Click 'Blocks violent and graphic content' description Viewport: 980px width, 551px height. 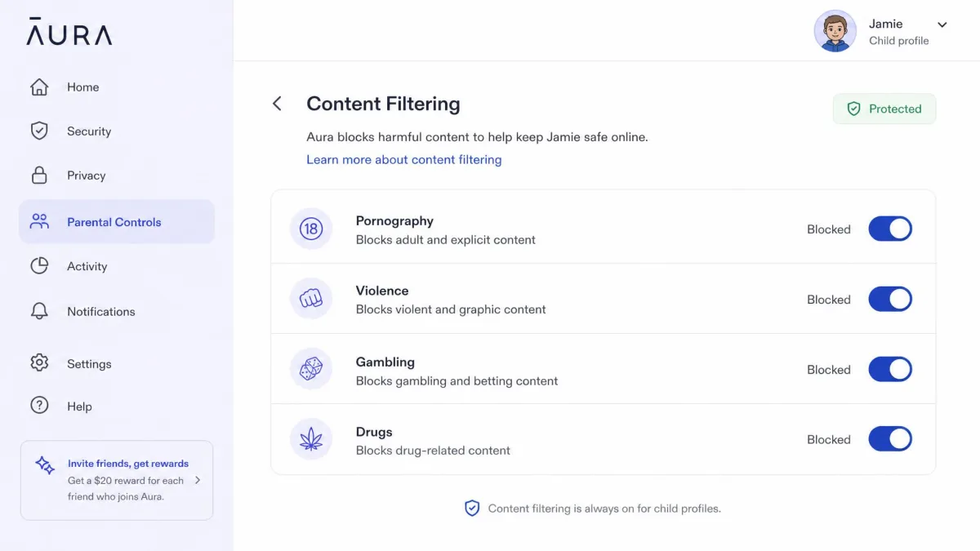(x=451, y=309)
